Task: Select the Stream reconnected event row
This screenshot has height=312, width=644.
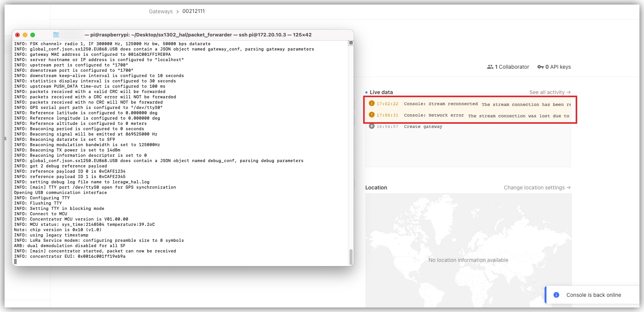Action: click(x=468, y=104)
